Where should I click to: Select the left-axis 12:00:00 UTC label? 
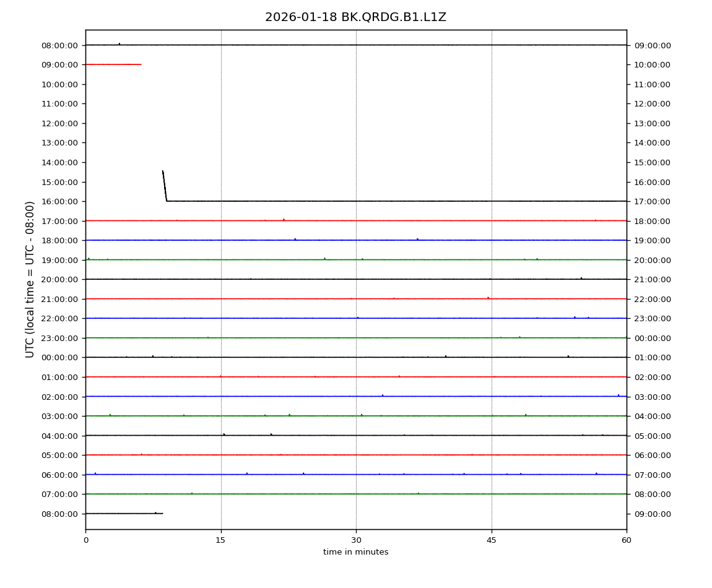click(x=59, y=123)
